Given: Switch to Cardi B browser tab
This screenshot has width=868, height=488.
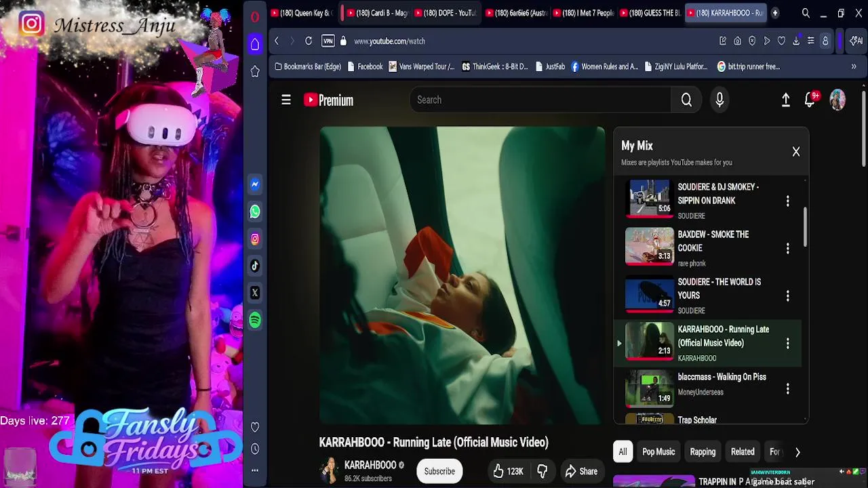Looking at the screenshot, I should 376,13.
